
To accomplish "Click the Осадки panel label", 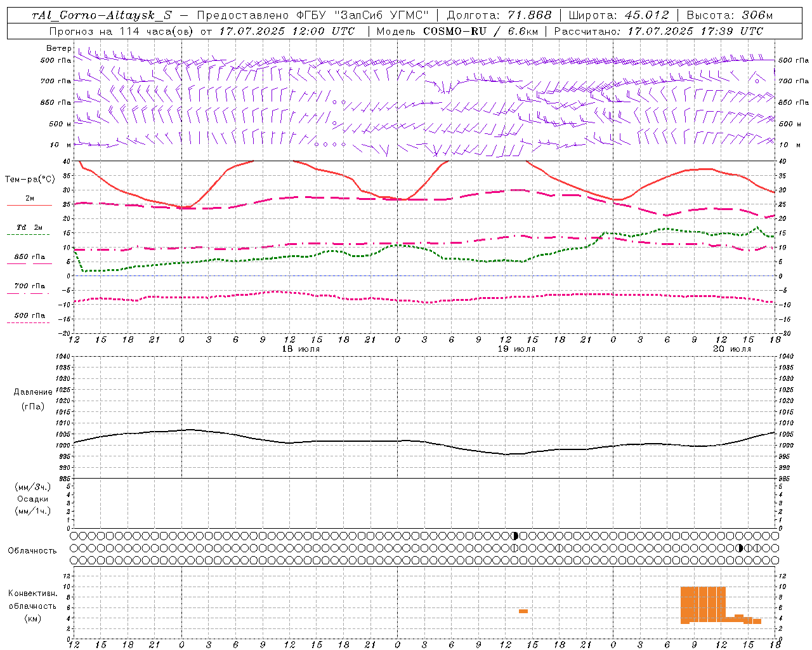I will coord(33,499).
